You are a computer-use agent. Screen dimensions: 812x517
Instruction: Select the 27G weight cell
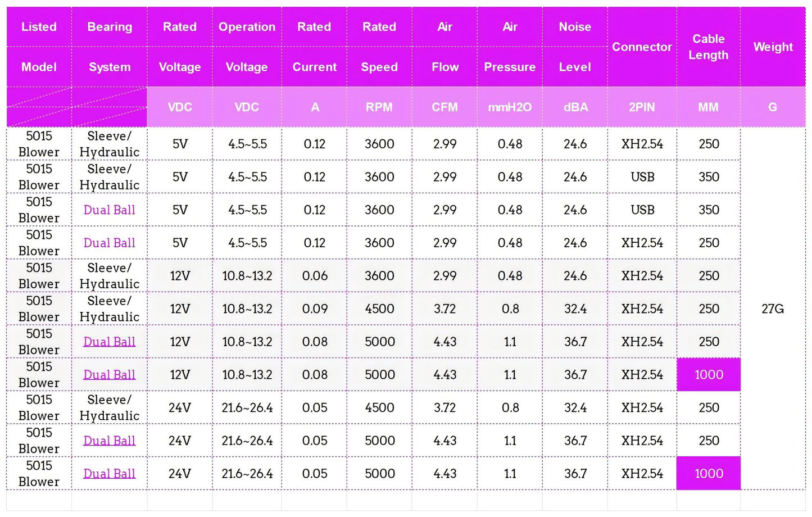click(773, 309)
